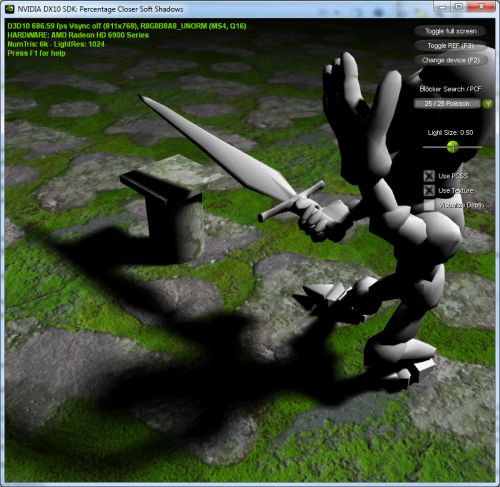Minimize the Percentage Closer Soft Shadows window
The width and height of the screenshot is (500, 487).
[x=442, y=7]
